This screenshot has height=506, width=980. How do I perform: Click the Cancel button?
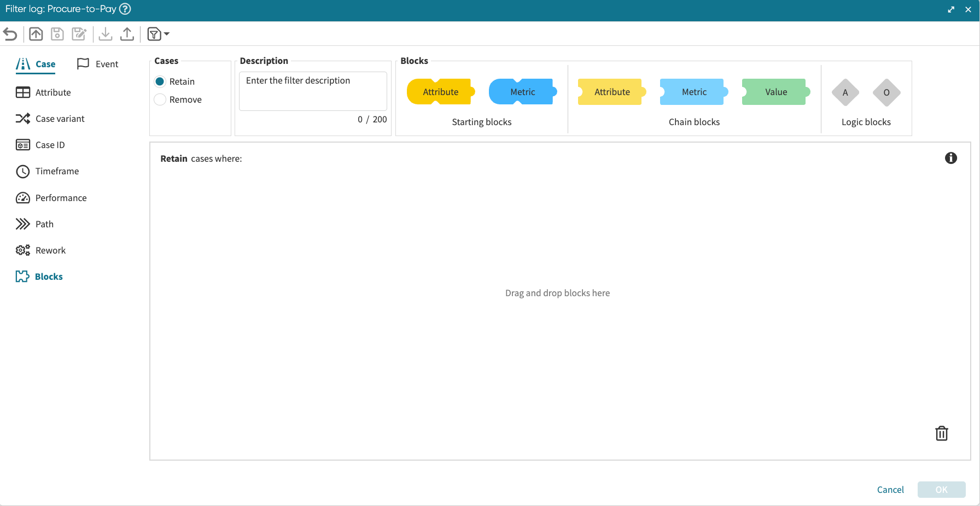[x=890, y=490]
